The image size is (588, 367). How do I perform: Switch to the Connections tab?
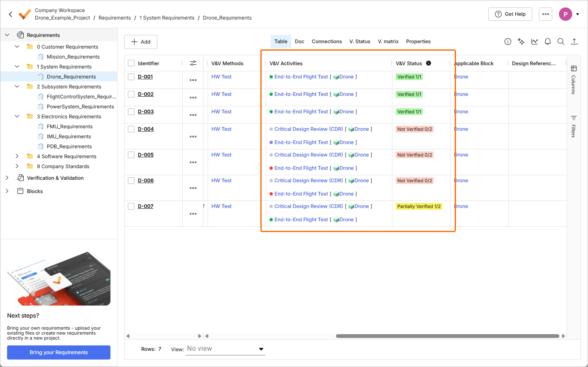pyautogui.click(x=327, y=42)
